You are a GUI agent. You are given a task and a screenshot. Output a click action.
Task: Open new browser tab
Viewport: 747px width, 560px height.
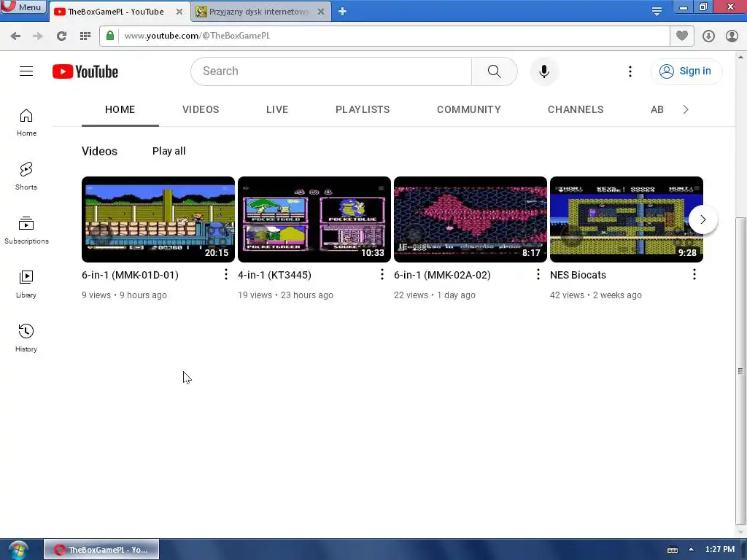point(342,12)
